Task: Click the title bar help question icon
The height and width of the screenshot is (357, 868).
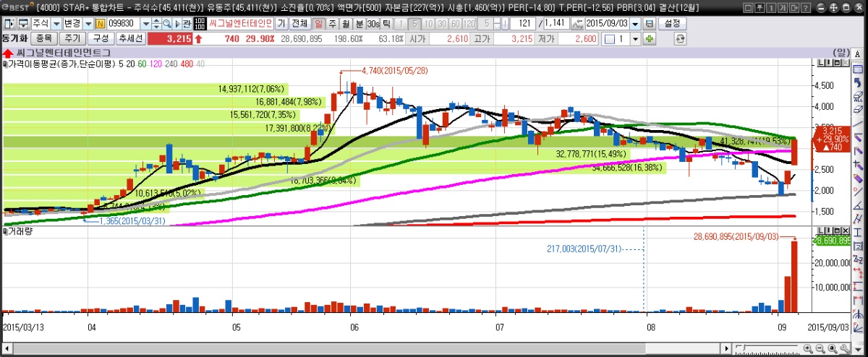Action: click(805, 8)
